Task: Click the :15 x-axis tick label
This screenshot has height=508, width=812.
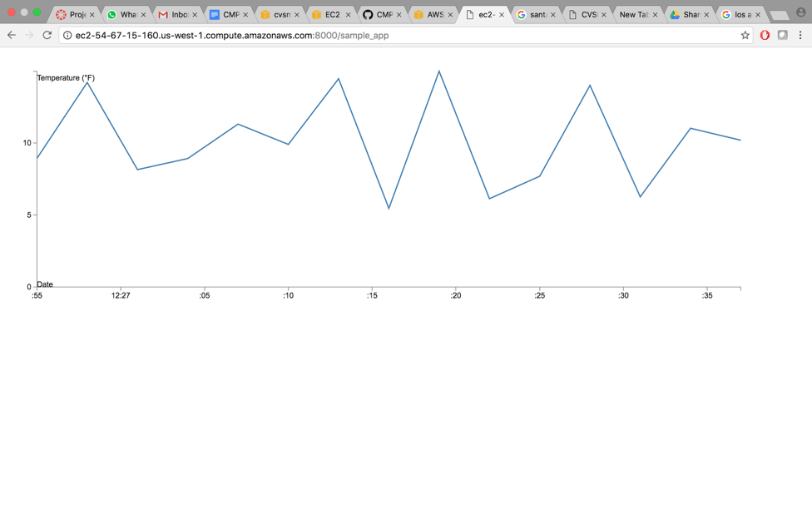Action: click(372, 295)
